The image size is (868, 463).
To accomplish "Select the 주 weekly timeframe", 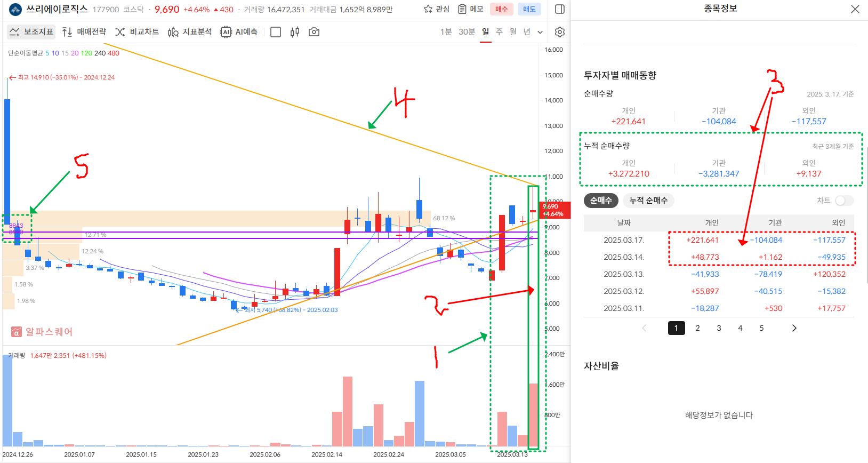I will click(x=500, y=32).
